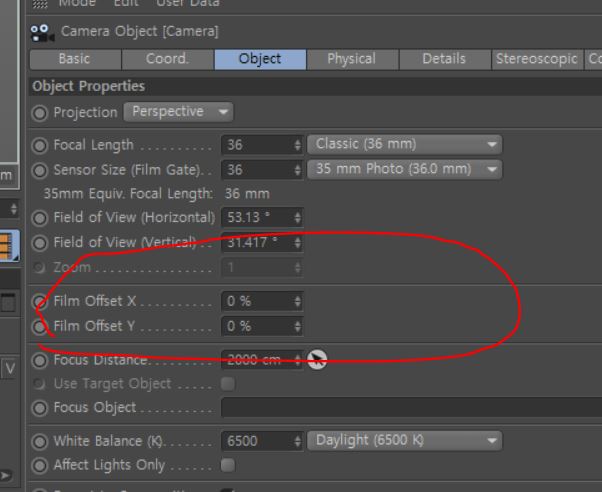Open the Basic tab

point(75,59)
